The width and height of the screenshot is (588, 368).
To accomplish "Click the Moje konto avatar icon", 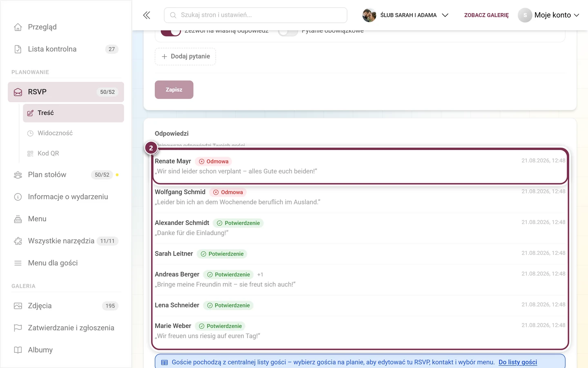I will (525, 15).
